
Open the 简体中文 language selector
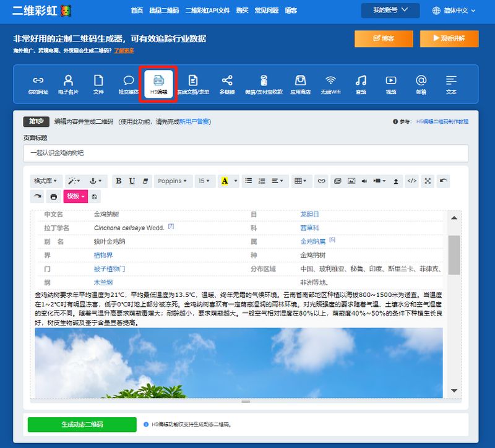click(x=454, y=11)
